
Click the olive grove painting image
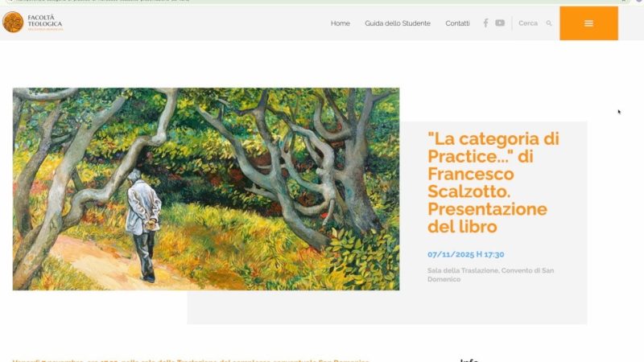pyautogui.click(x=206, y=189)
